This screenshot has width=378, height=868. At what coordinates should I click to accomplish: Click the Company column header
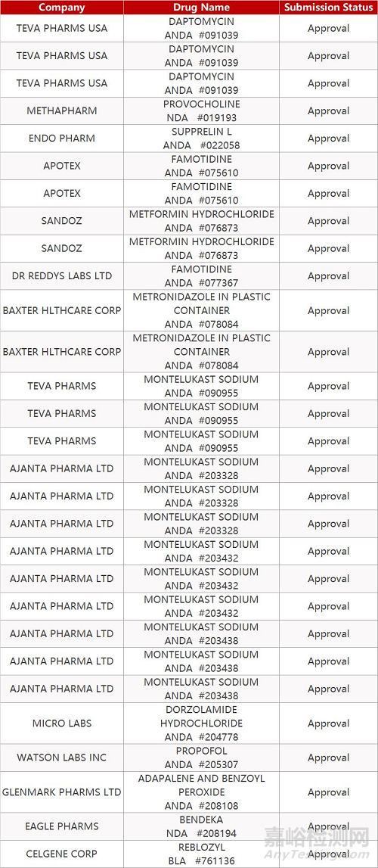click(x=62, y=8)
